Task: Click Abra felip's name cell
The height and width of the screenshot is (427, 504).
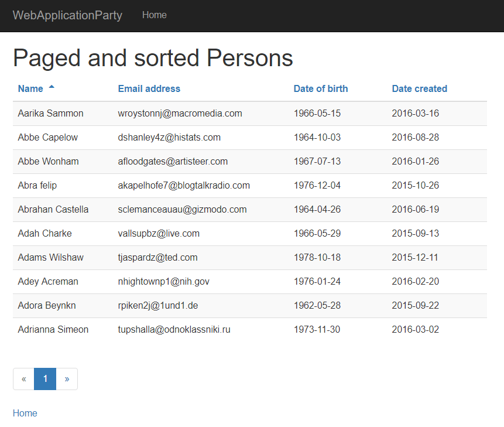Action: pyautogui.click(x=36, y=185)
